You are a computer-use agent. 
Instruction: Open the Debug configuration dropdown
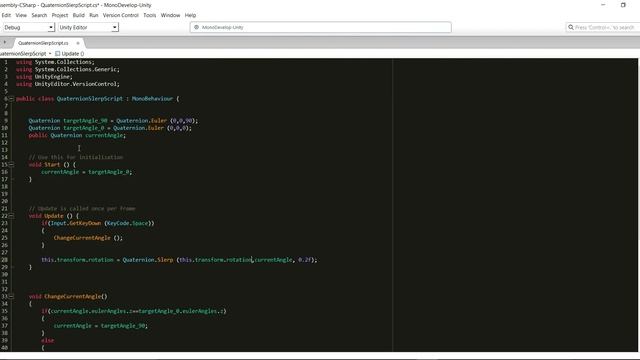[28, 27]
